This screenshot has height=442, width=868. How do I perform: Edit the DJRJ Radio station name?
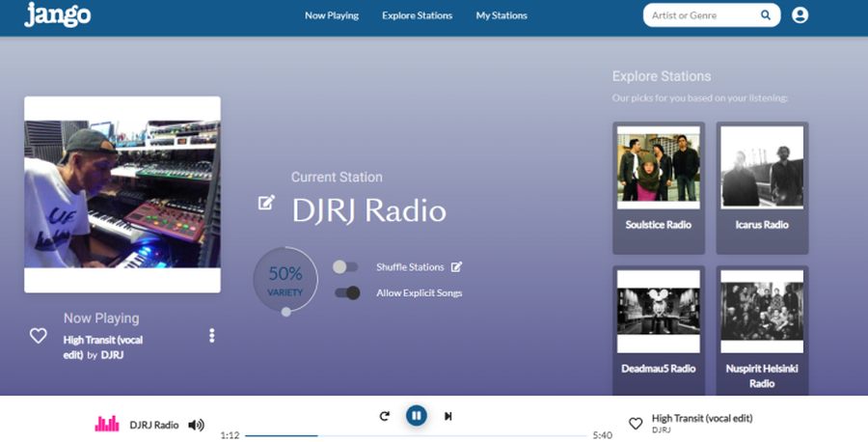point(266,202)
